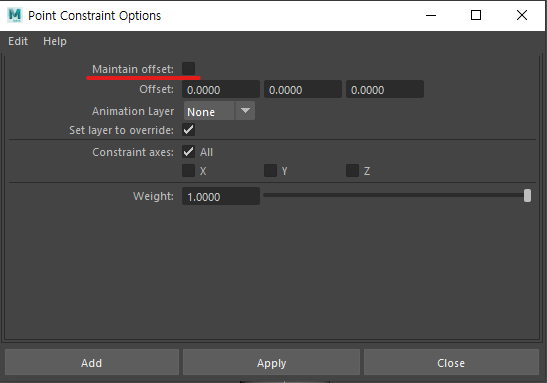Click the Maya application icon in title bar
The width and height of the screenshot is (547, 383).
15,15
